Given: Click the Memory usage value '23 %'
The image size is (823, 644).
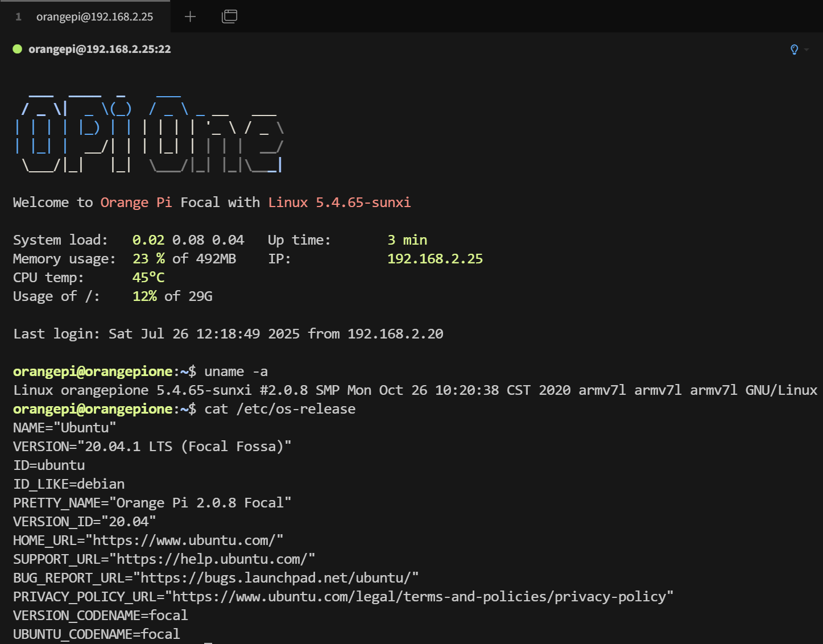Looking at the screenshot, I should (x=148, y=259).
